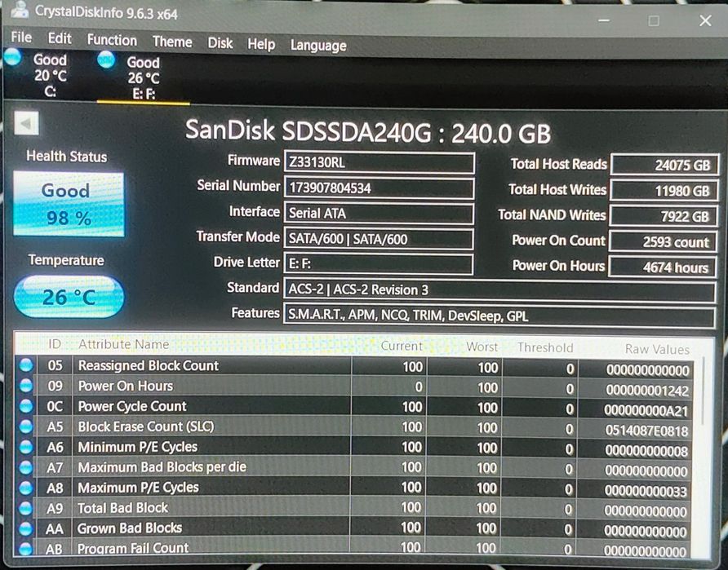
Task: Click the Good 98 % health status button
Action: click(x=69, y=204)
